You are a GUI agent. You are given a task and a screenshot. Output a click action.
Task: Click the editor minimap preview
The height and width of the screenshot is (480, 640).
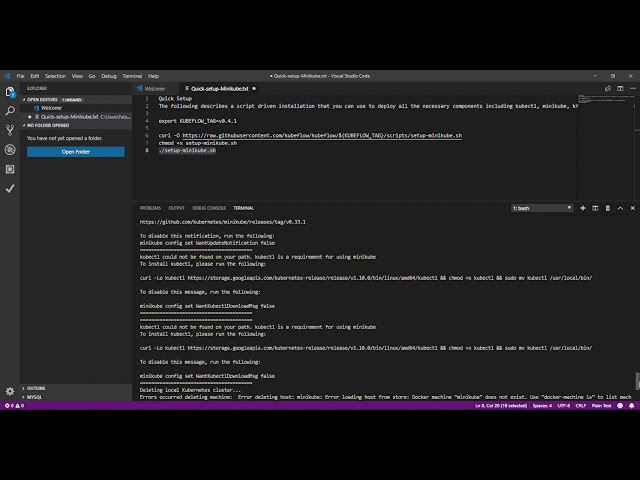606,99
